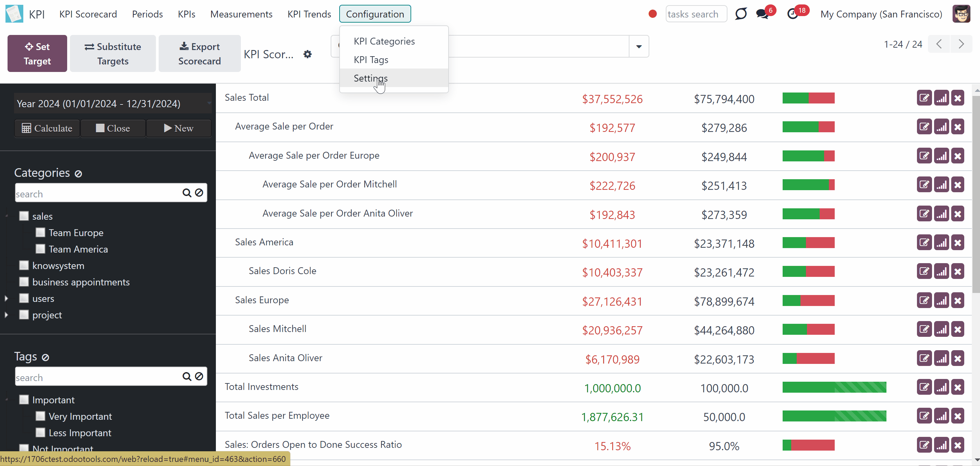
Task: Open the conversations chat bubble icon
Action: (762, 14)
